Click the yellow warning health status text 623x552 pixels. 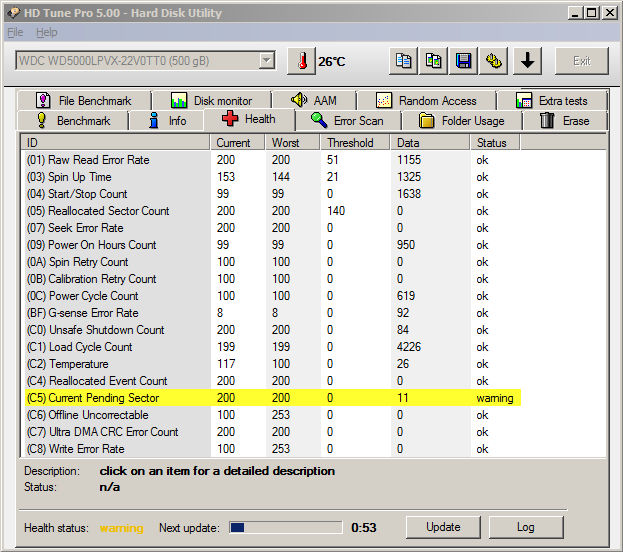click(121, 528)
